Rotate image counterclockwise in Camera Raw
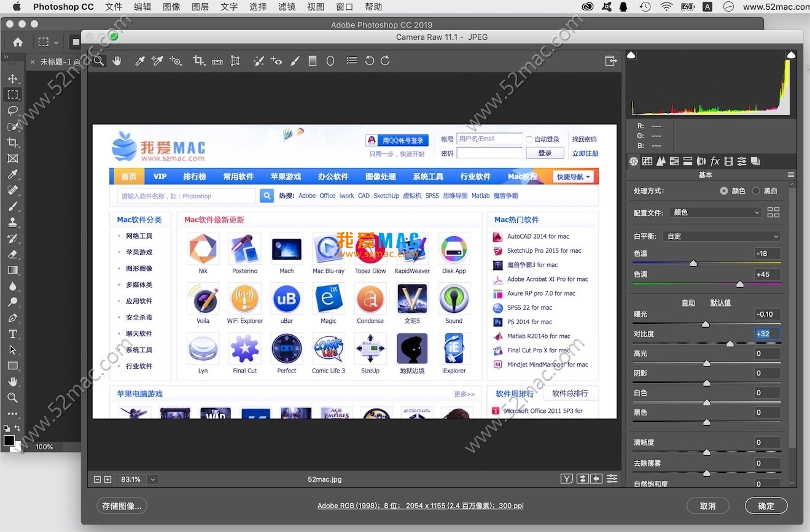The image size is (810, 532). [369, 61]
